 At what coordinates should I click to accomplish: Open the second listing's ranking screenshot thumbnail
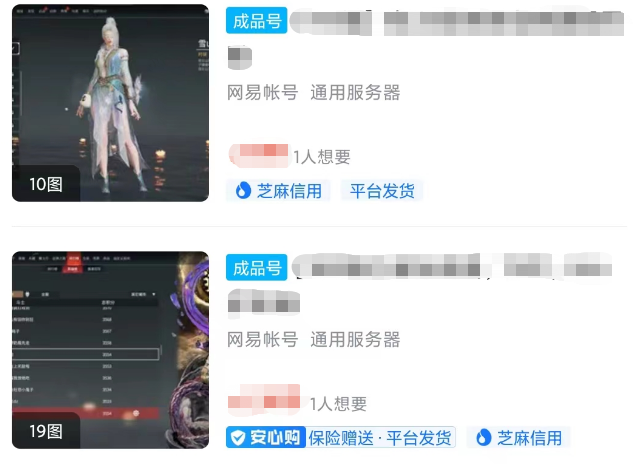tap(110, 350)
